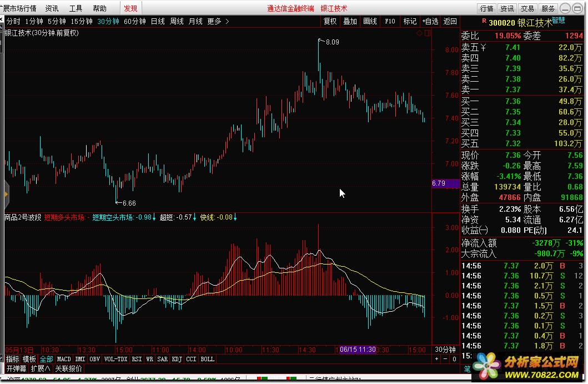
Task: Open the 广展市场行情 menu
Action: (x=18, y=8)
